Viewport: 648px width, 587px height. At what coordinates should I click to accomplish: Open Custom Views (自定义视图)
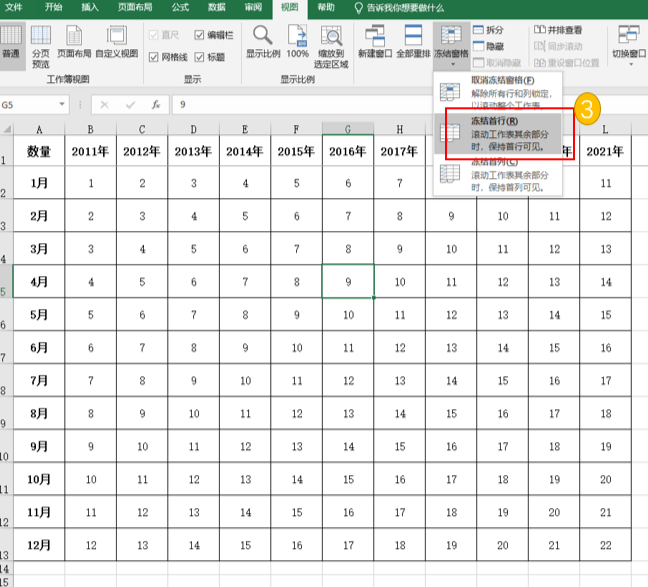point(117,41)
